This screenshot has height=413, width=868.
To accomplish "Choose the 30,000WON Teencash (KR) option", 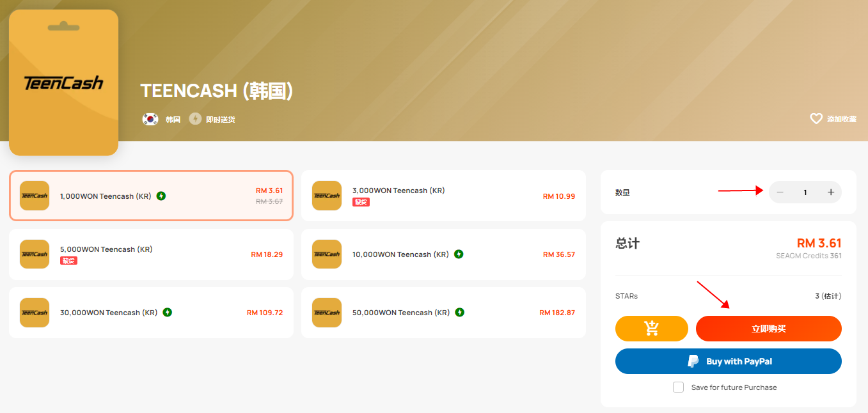I will click(151, 313).
